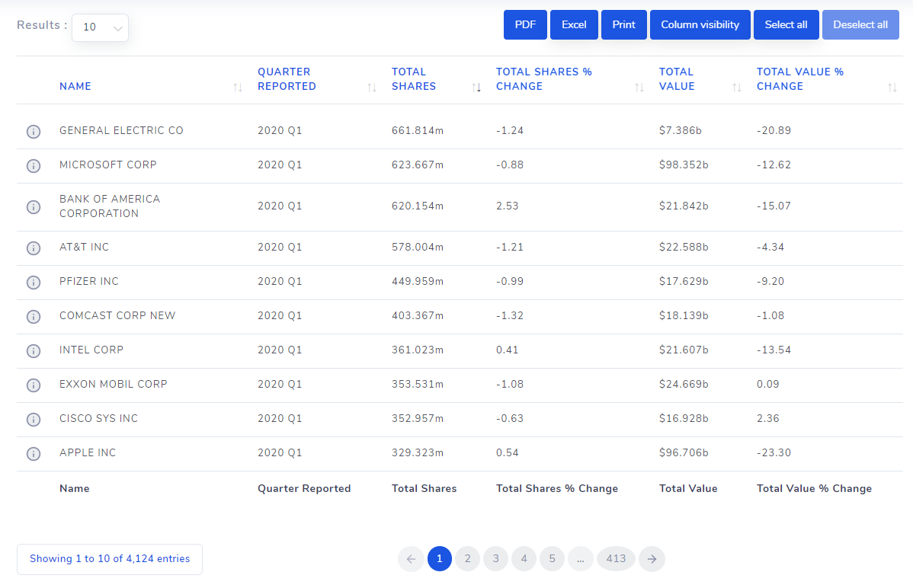Jump to page 5
The width and height of the screenshot is (913, 588).
coord(552,559)
